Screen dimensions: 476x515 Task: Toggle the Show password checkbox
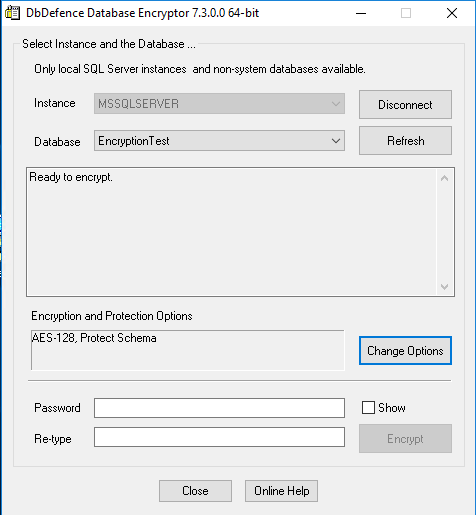tap(368, 407)
